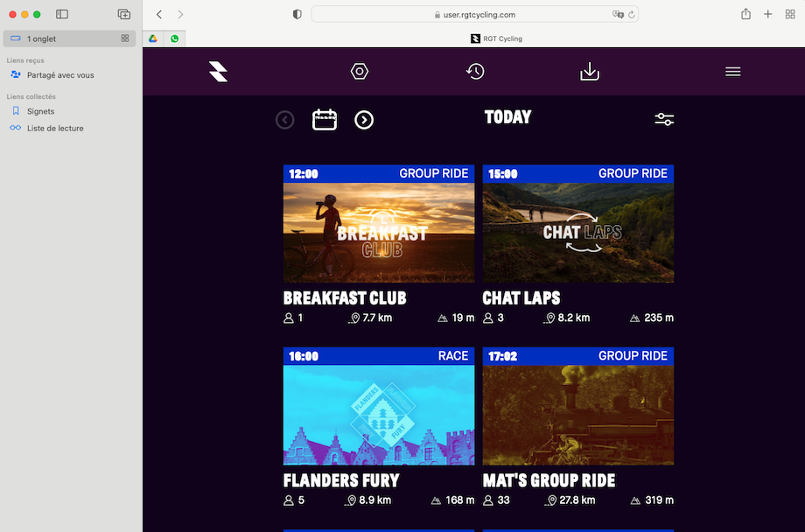Click the 15:00 time label
This screenshot has height=532, width=805.
coord(502,174)
